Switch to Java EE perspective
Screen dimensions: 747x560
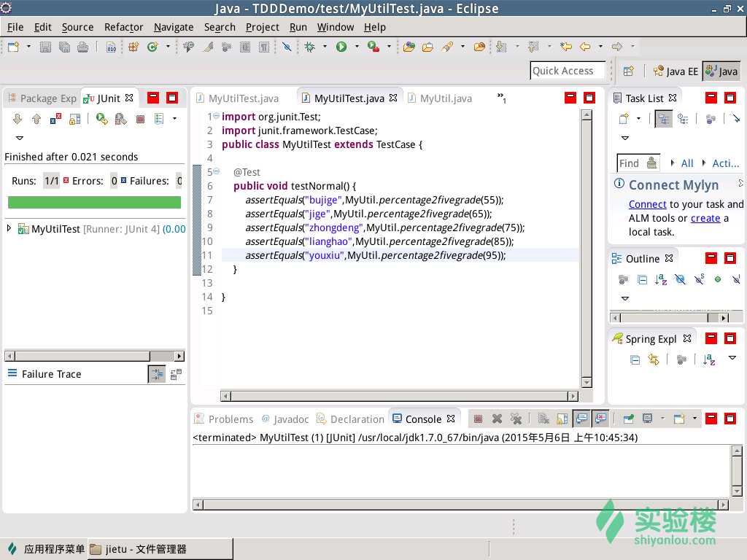point(676,71)
